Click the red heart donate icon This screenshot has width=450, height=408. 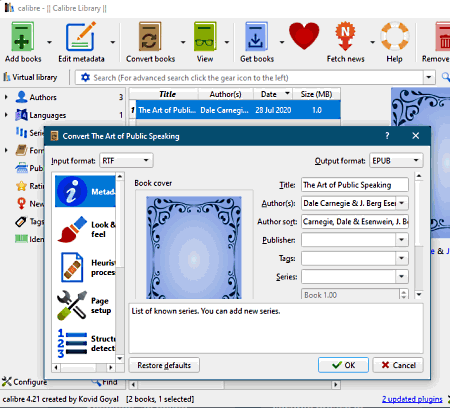tap(304, 36)
